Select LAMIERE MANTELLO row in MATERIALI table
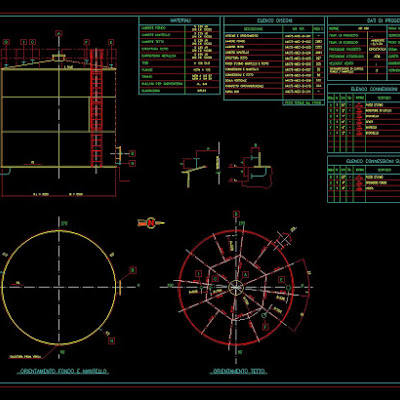 (180, 35)
